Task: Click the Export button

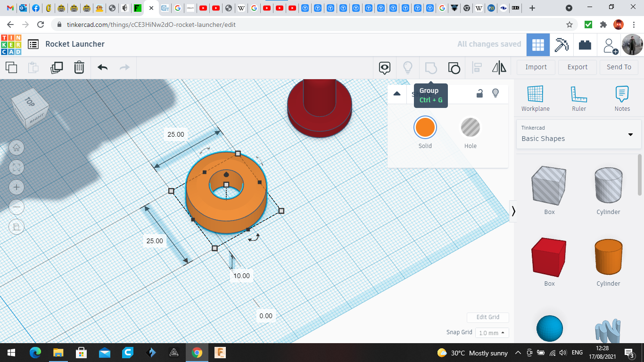Action: [x=578, y=67]
